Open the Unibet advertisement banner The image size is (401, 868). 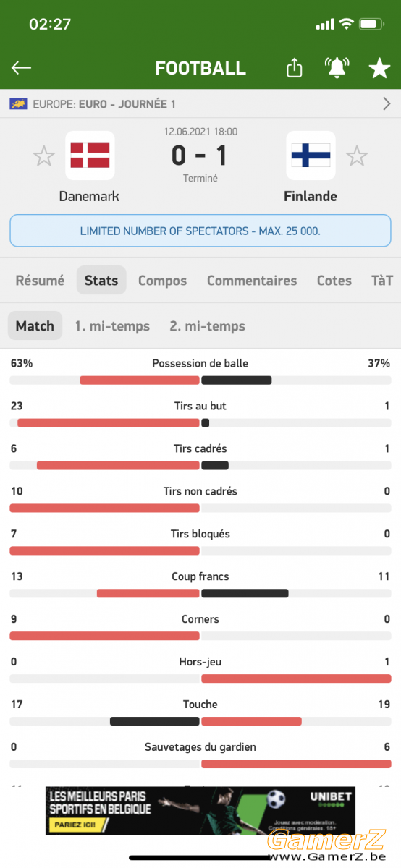pos(200,811)
